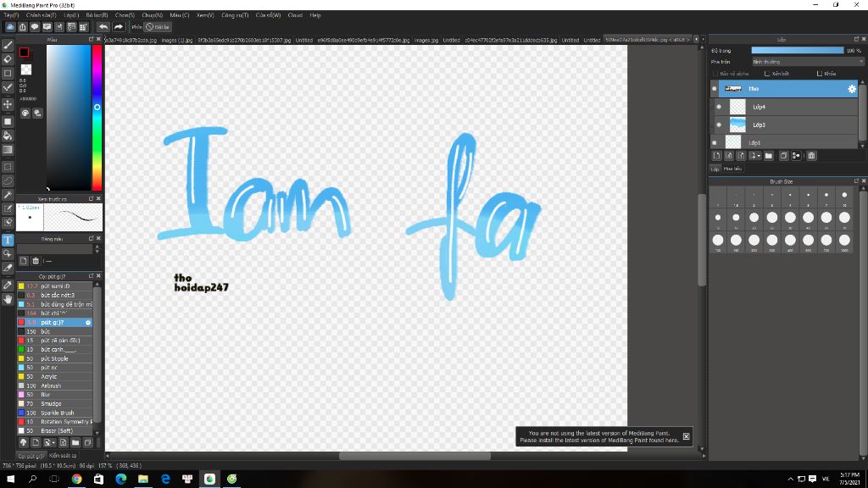868x488 pixels.
Task: Toggle the 'Xén bớt' checkbox
Action: click(767, 74)
